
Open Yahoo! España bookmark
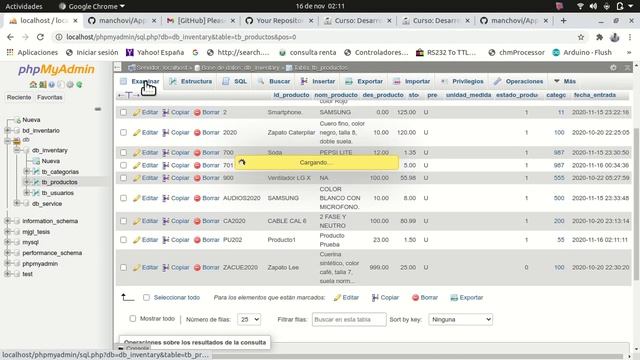155,52
